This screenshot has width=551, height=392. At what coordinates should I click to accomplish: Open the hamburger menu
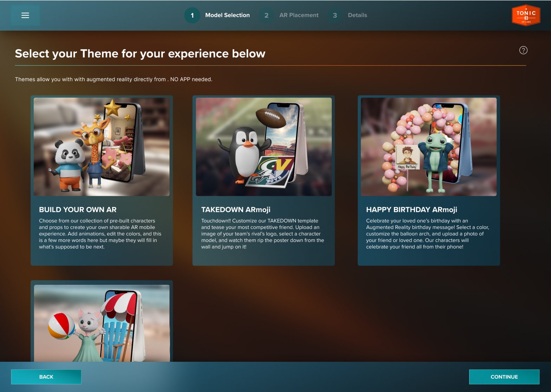coord(25,15)
